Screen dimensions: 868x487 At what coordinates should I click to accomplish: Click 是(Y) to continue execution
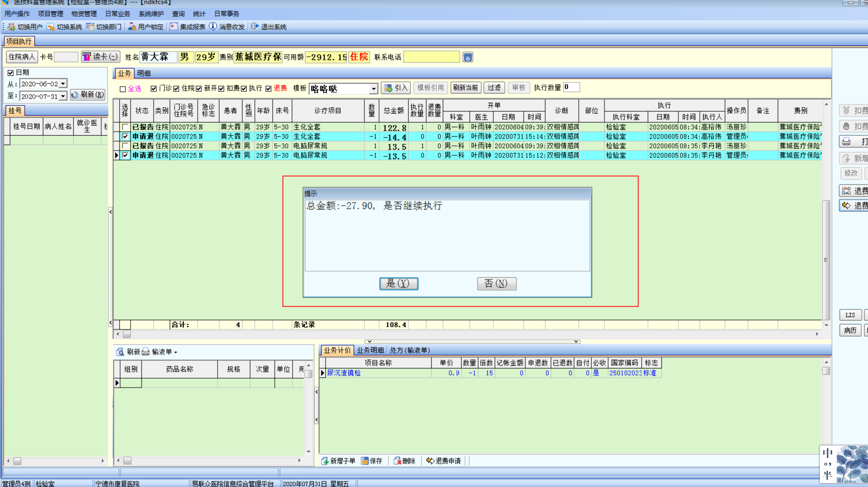click(x=399, y=284)
